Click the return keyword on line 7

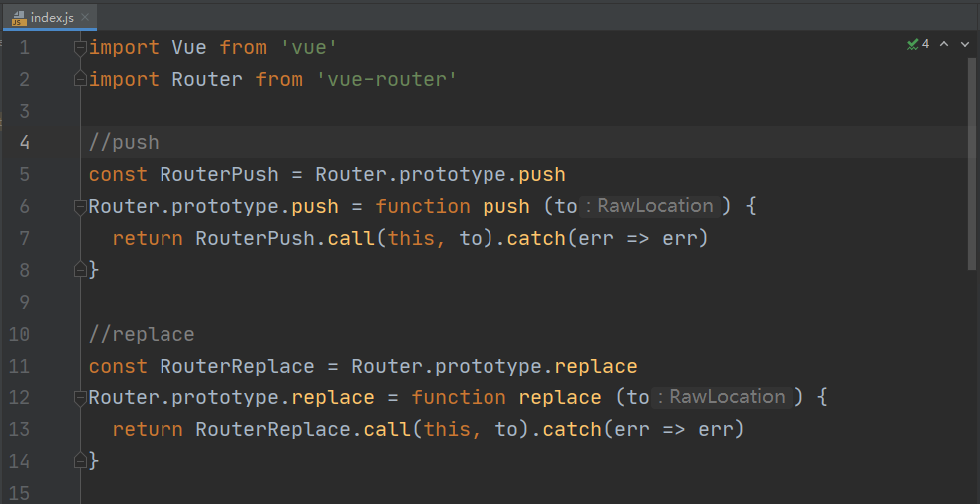(148, 239)
